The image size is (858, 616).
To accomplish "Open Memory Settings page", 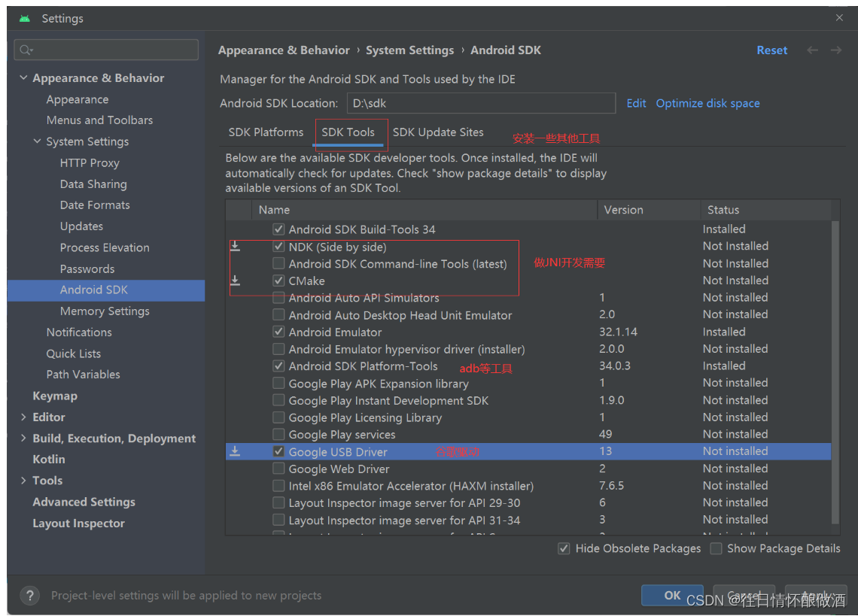I will click(x=105, y=311).
